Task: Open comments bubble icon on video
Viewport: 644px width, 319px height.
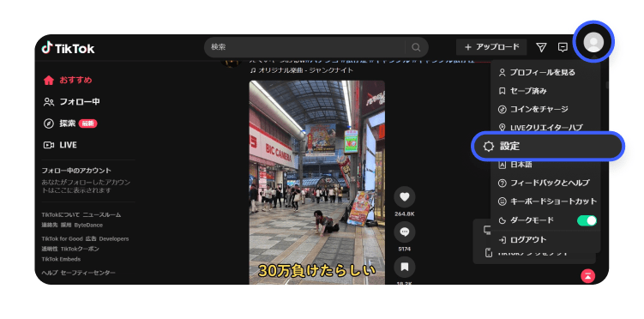Action: 405,232
